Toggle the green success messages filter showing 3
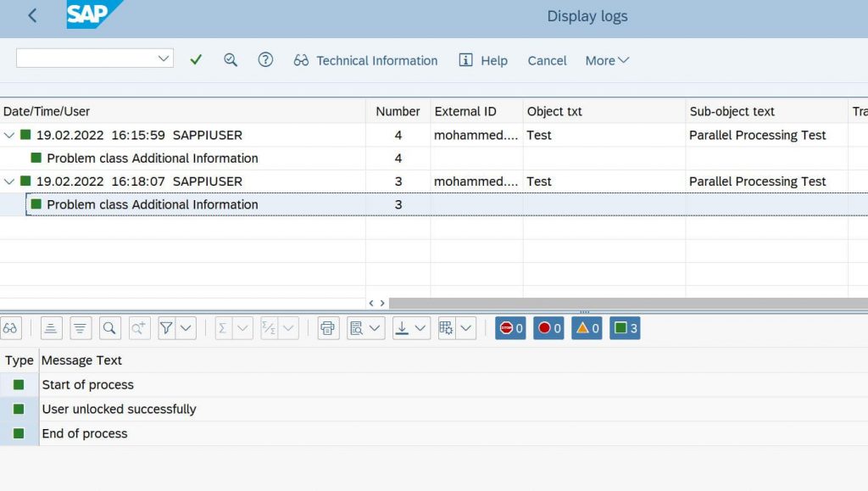 click(625, 328)
